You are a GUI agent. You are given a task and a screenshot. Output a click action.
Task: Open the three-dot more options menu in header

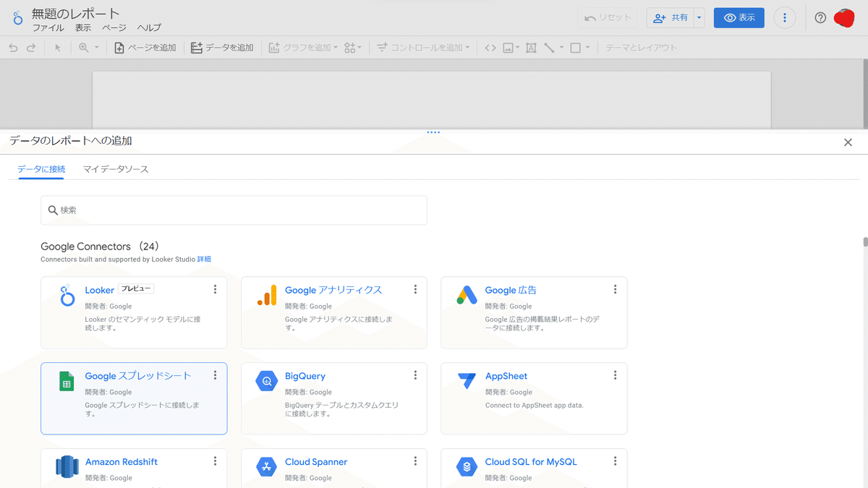785,18
